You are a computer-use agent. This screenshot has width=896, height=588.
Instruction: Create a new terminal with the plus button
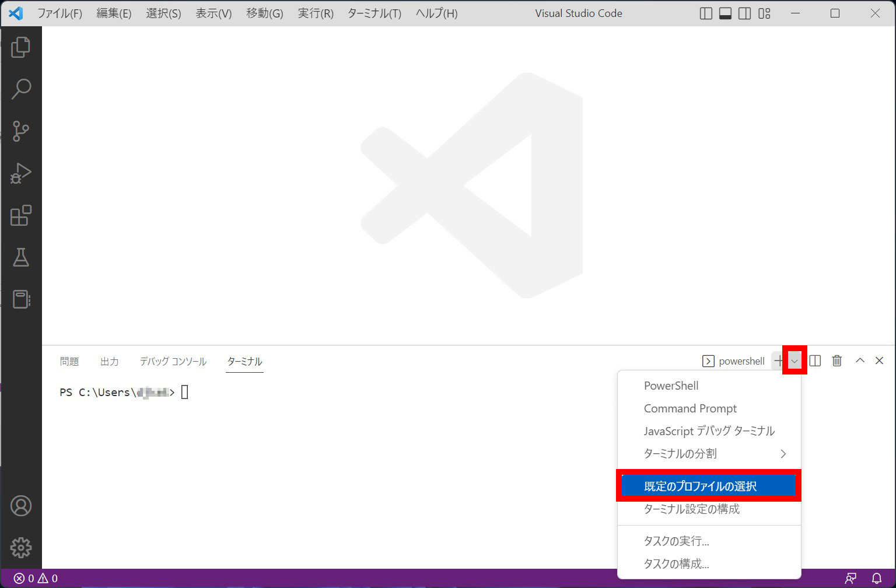coord(779,361)
